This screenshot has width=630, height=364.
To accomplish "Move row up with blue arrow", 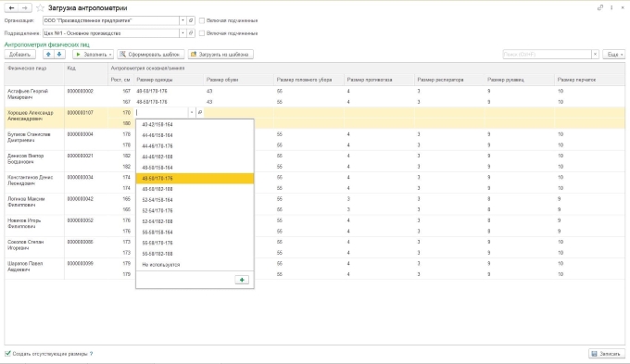I will click(x=48, y=55).
